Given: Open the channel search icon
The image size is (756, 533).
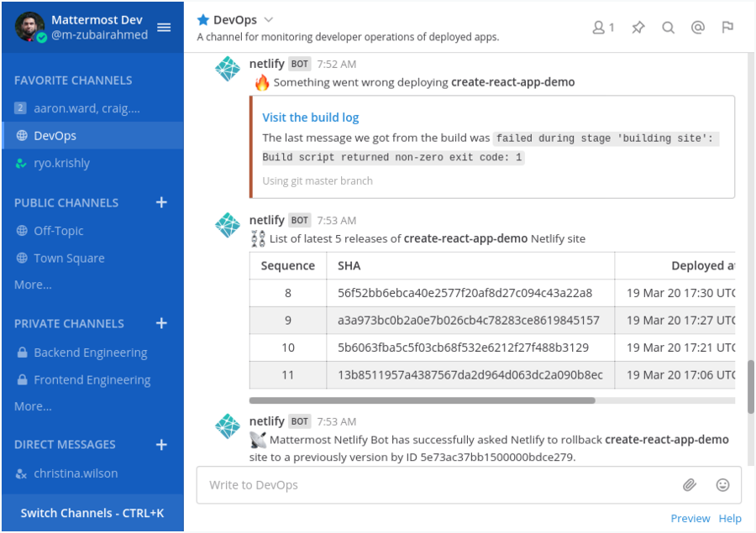Looking at the screenshot, I should (668, 28).
